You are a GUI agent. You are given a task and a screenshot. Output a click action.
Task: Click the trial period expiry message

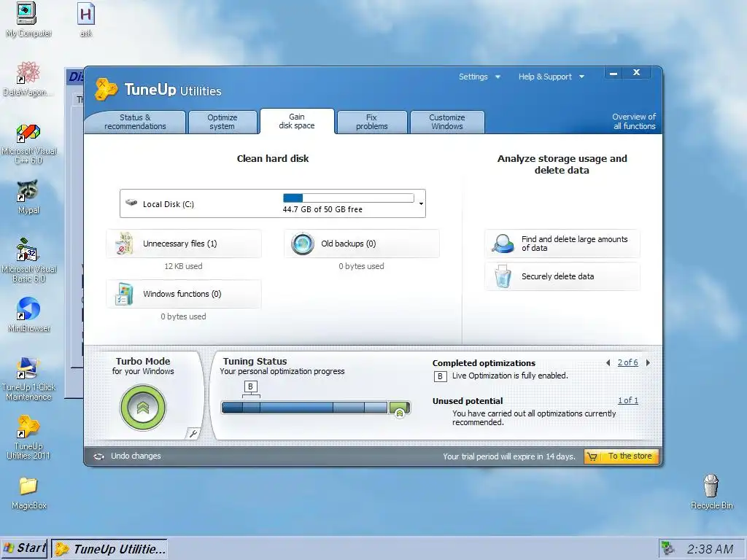(x=508, y=456)
